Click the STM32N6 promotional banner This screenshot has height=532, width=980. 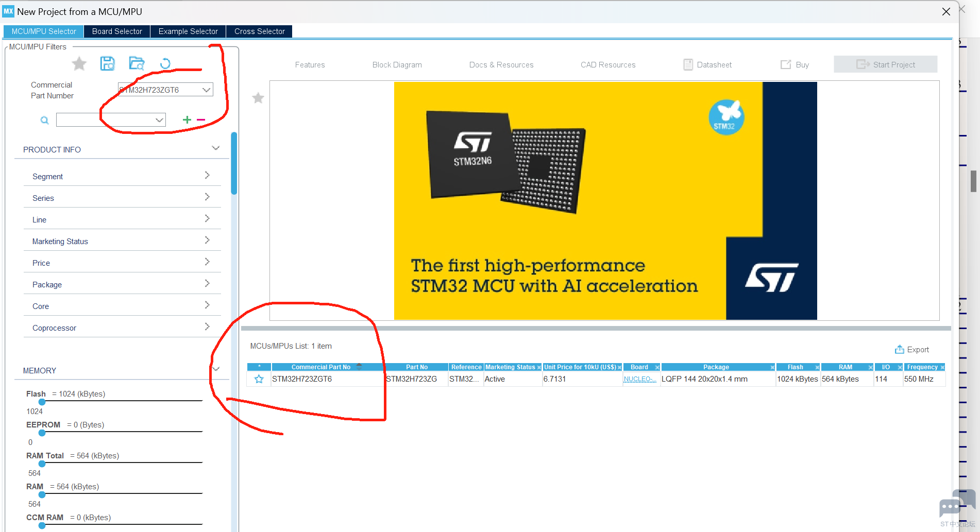605,201
